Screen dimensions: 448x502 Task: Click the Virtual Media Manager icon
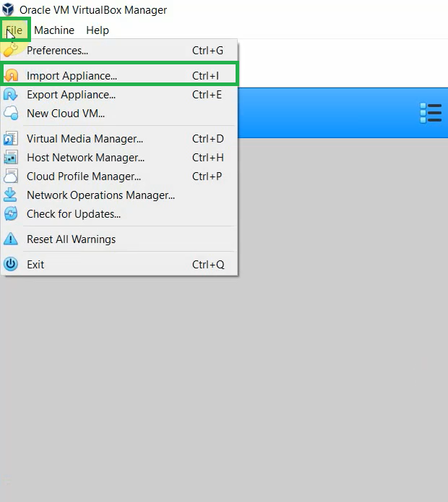11,138
